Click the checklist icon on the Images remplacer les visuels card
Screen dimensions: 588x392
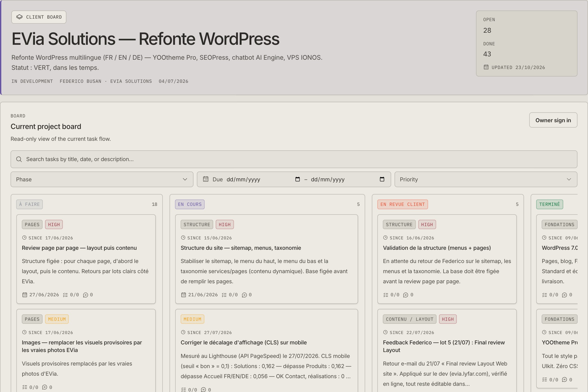[x=25, y=387]
